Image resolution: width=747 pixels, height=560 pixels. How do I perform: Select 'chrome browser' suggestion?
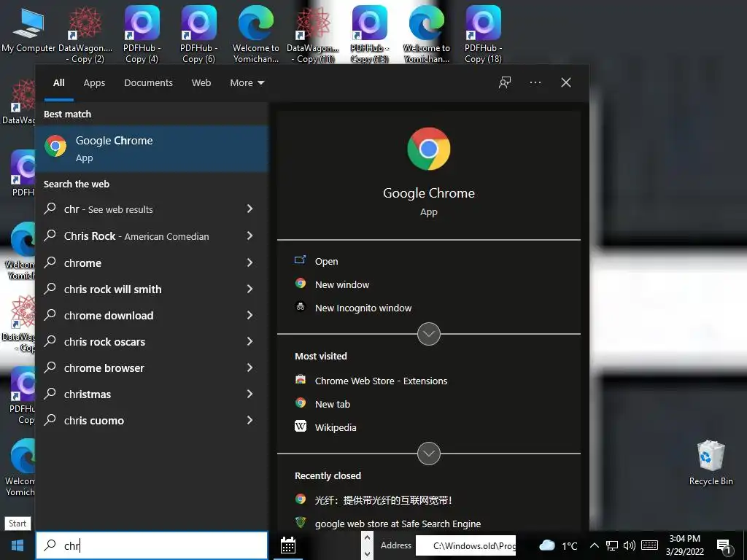104,367
